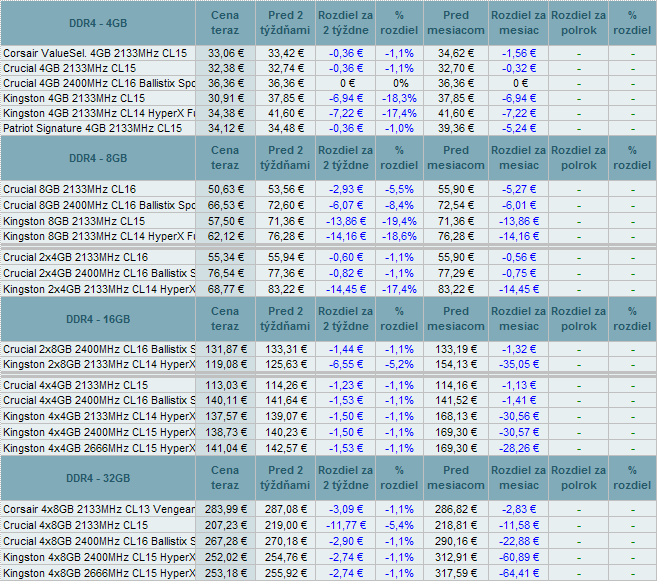The height and width of the screenshot is (581, 657).
Task: Click the 72,60 € two-weeks-ago price
Action: coord(285,205)
